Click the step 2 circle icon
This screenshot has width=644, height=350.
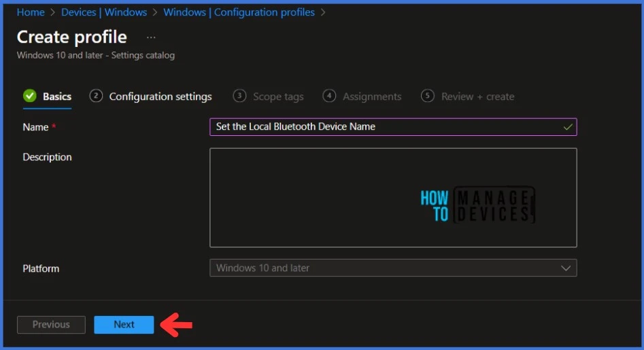(96, 96)
